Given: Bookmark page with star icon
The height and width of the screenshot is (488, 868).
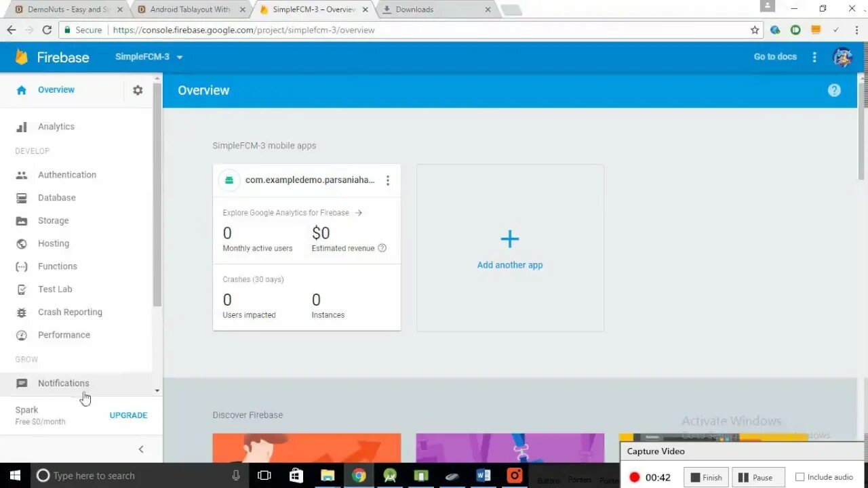Looking at the screenshot, I should tap(755, 30).
